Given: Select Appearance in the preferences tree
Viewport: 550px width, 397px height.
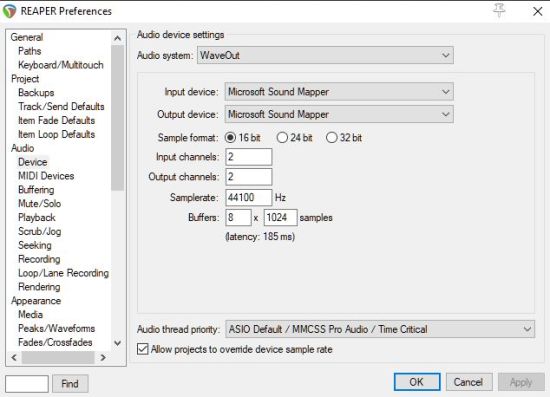Looking at the screenshot, I should click(36, 301).
